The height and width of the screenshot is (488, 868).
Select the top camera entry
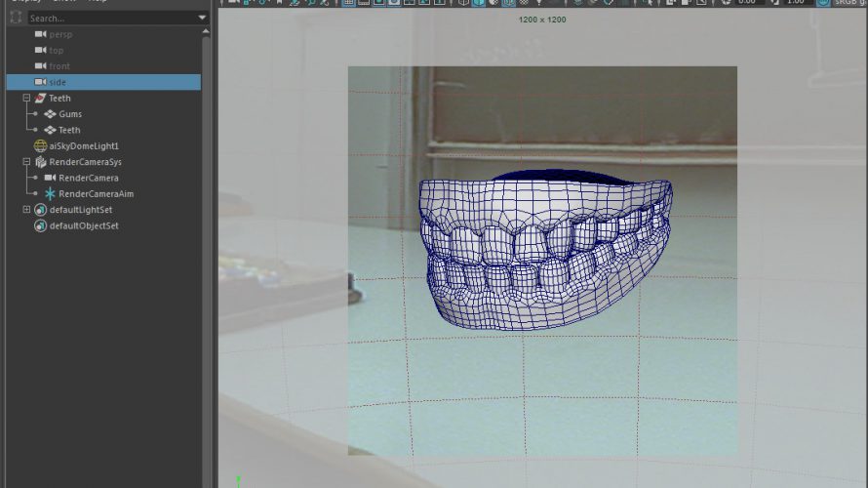click(x=56, y=51)
